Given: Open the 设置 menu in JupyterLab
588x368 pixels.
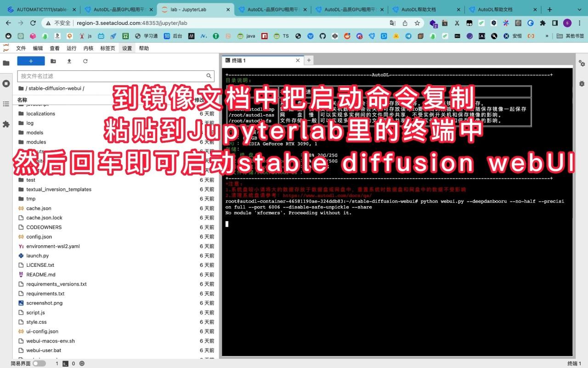Looking at the screenshot, I should 127,48.
